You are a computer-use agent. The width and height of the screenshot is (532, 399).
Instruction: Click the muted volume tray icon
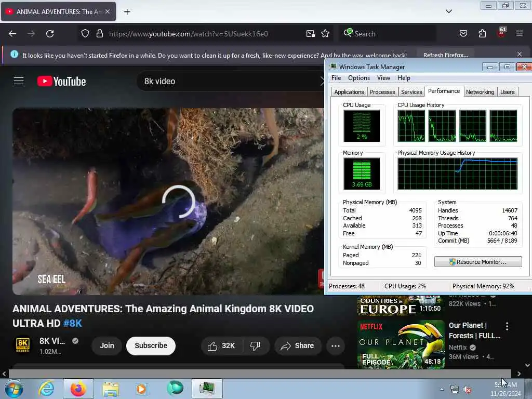pos(467,390)
